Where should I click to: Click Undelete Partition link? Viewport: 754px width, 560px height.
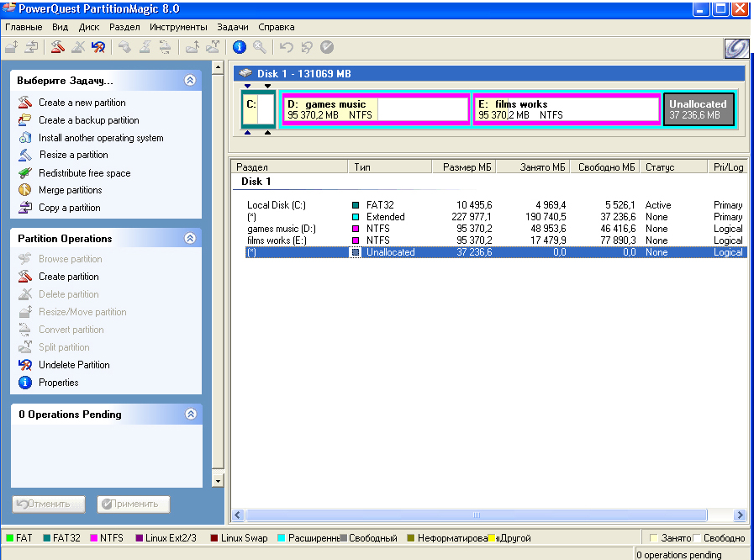(x=74, y=365)
